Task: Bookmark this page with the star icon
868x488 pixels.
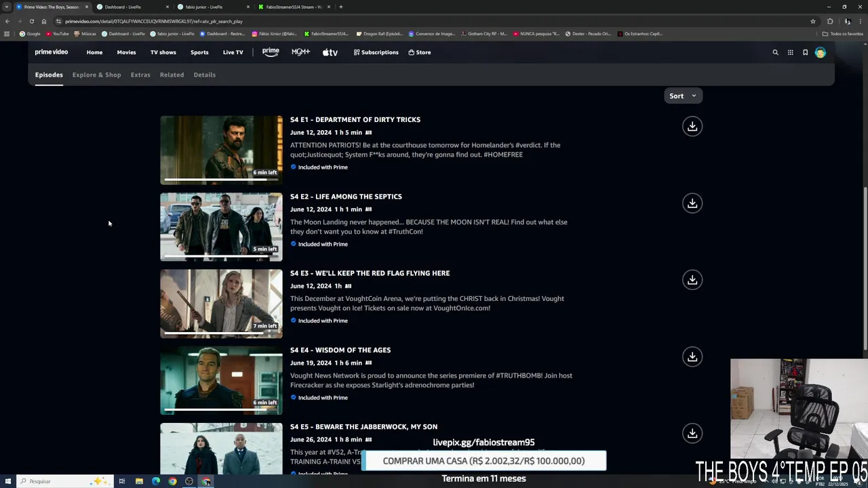Action: tap(812, 21)
